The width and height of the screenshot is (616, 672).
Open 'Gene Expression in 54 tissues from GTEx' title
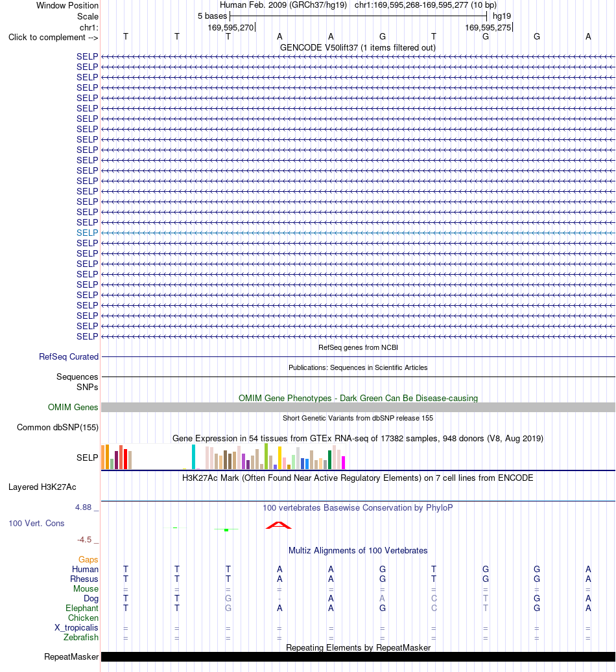(x=358, y=439)
